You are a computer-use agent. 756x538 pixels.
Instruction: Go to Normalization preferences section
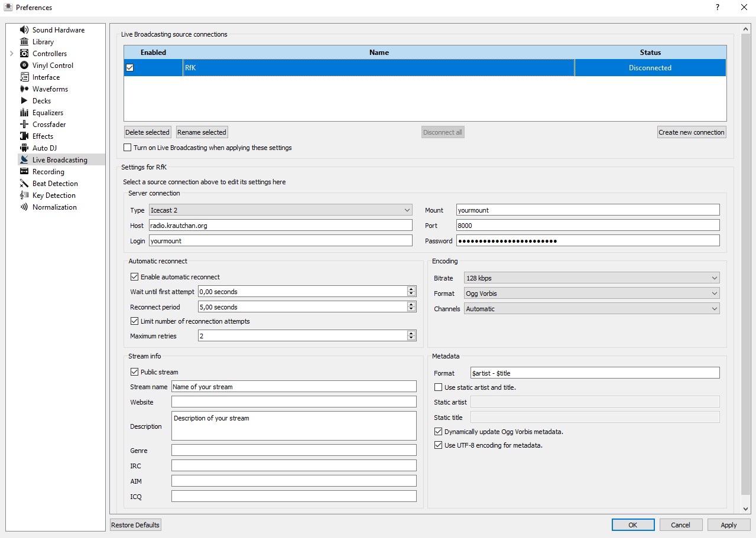click(x=54, y=207)
